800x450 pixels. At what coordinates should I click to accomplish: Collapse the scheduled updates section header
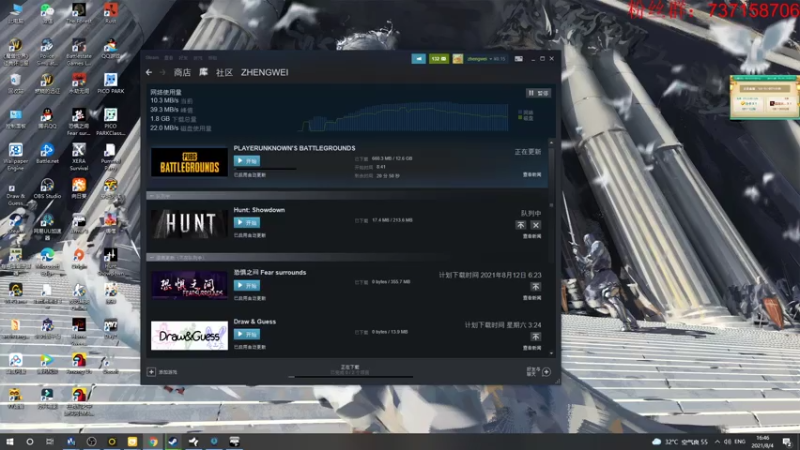pyautogui.click(x=347, y=258)
